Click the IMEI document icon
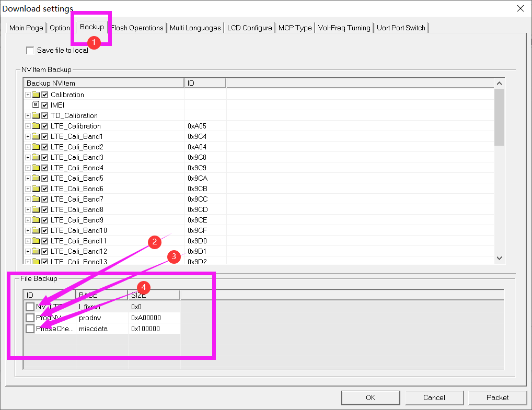Viewport: 532px width, 410px height. [x=36, y=105]
